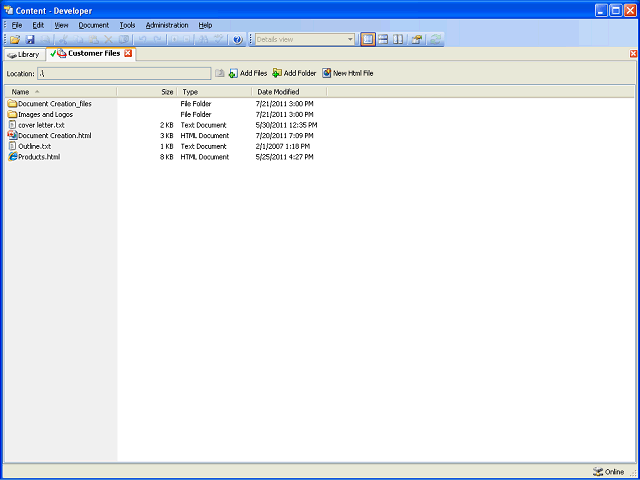Click the Add Folder button
The height and width of the screenshot is (480, 640).
[294, 73]
